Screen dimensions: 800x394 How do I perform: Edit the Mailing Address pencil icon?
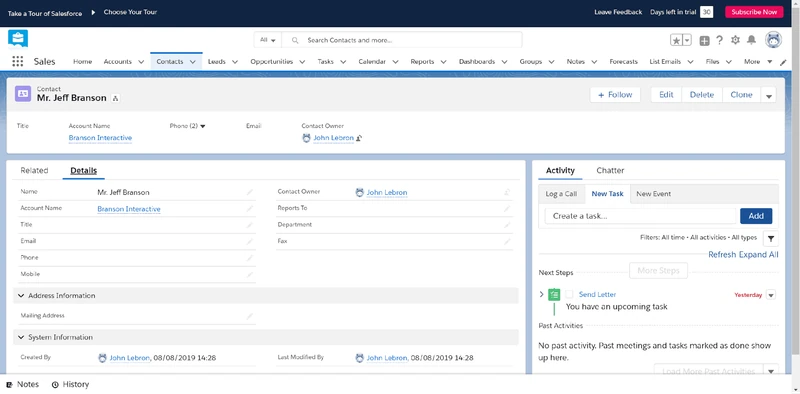tap(249, 316)
